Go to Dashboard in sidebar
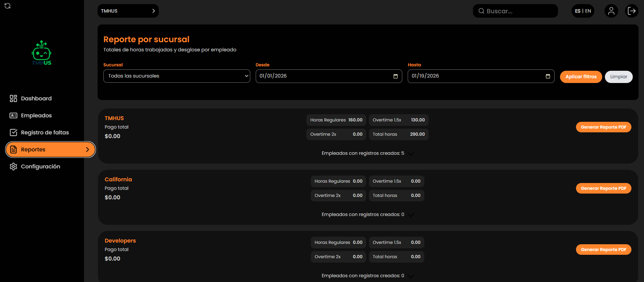This screenshot has height=282, width=644. 36,98
